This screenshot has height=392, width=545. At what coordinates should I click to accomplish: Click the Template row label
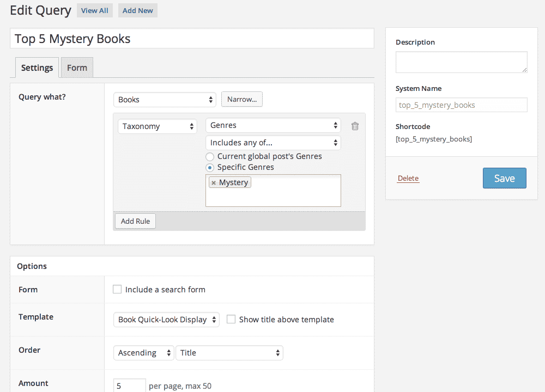tap(36, 317)
